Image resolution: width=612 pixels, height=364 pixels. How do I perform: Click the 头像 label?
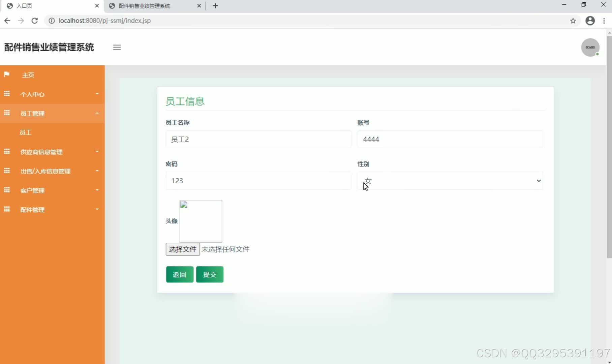pyautogui.click(x=172, y=221)
